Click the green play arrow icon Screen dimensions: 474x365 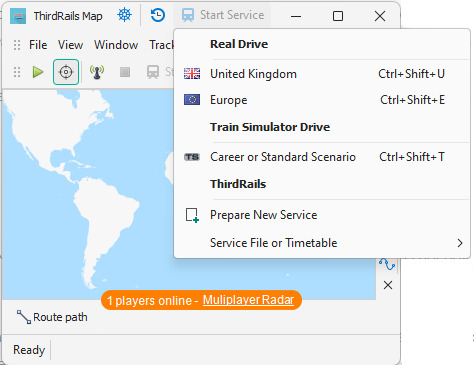(x=38, y=72)
